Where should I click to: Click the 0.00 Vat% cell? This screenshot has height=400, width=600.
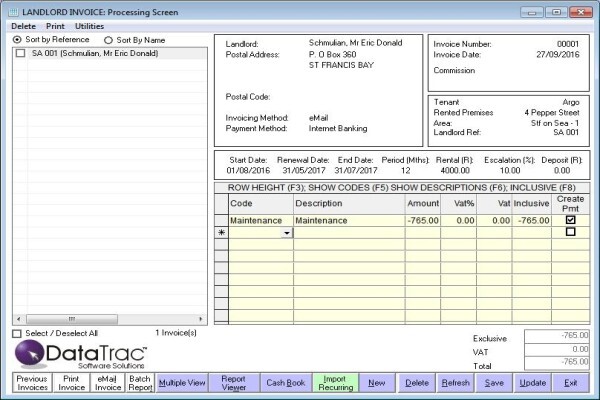458,220
